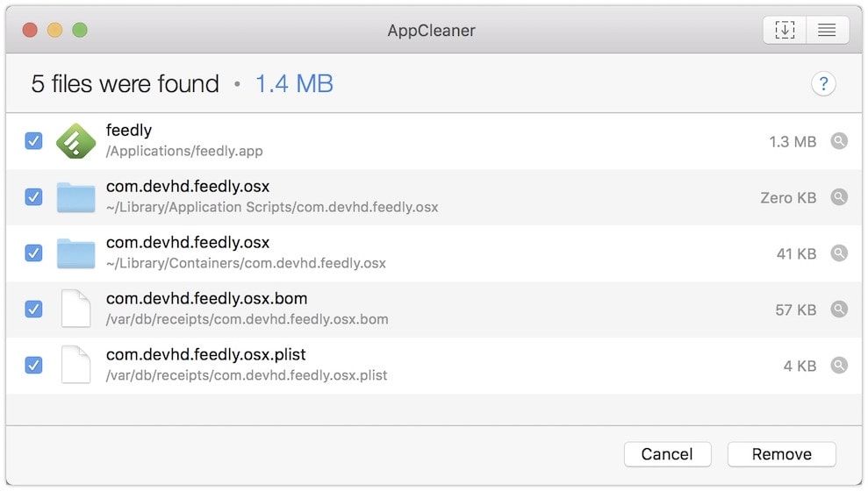
Task: Click magnifier icon for the .bom file
Action: pyautogui.click(x=839, y=310)
